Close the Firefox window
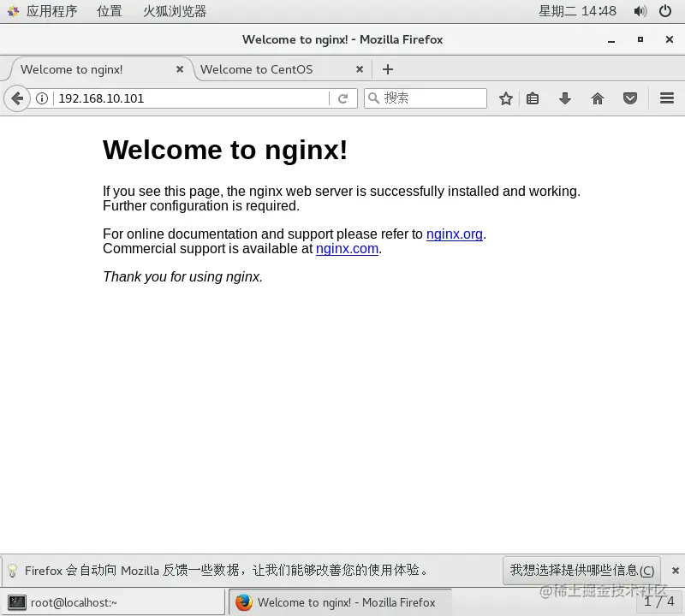Viewport: 685px width, 616px height. click(670, 39)
